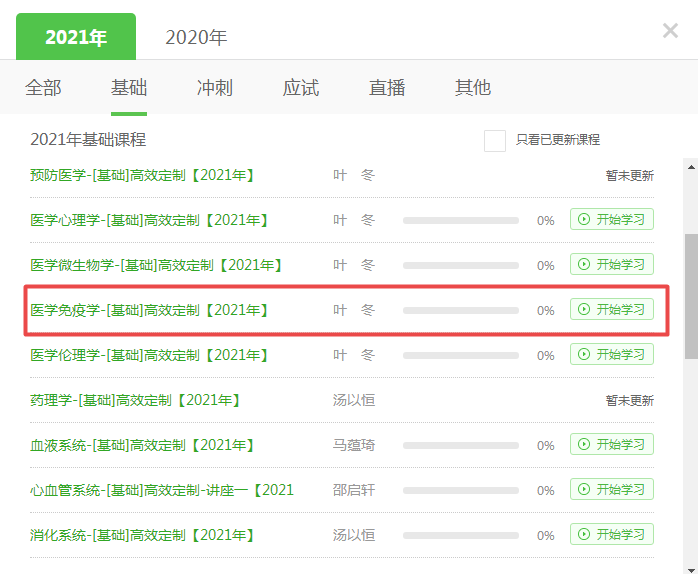Screen dimensions: 698x574
Task: Switch to the 2020年 tab
Action: point(196,38)
